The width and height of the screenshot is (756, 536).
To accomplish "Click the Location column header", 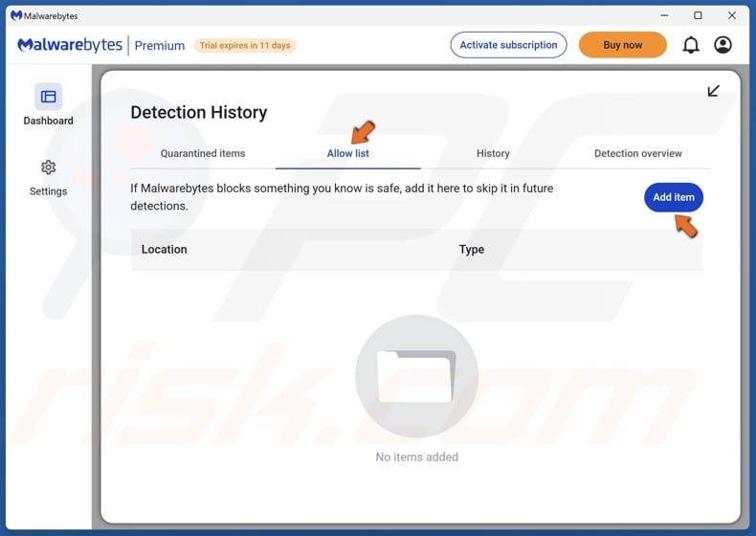I will coord(164,250).
